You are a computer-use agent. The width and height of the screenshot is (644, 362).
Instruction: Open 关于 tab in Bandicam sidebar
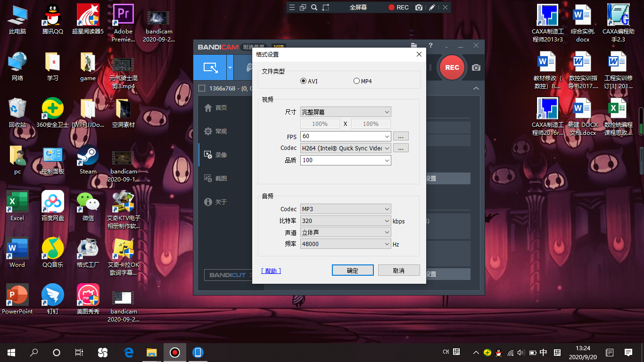pos(216,202)
